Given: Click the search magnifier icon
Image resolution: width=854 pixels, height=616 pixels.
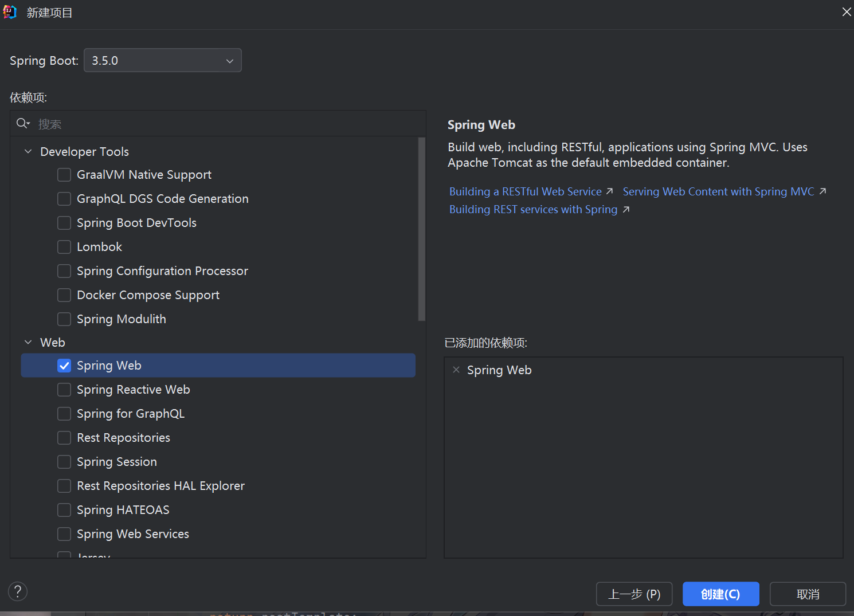Looking at the screenshot, I should coord(23,123).
